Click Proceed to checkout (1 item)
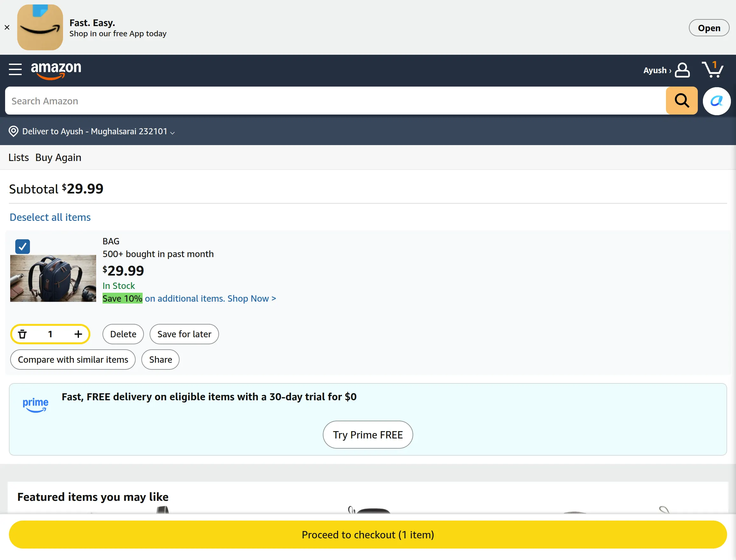The height and width of the screenshot is (560, 736). coord(368,535)
